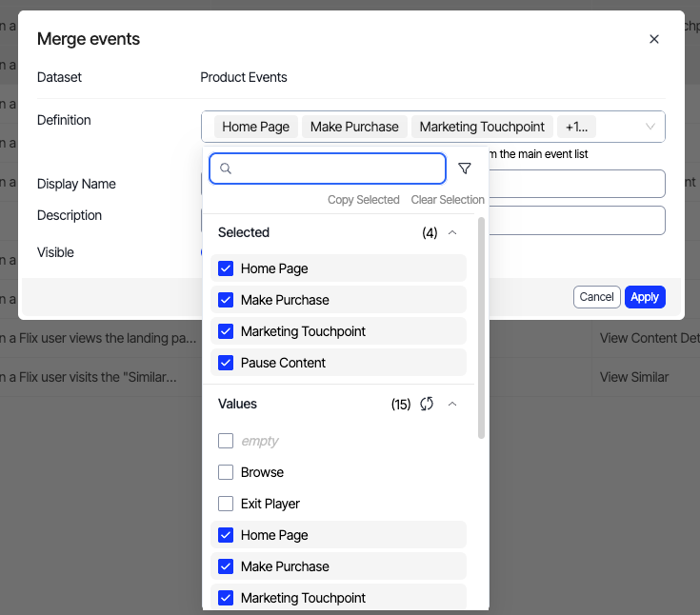Image resolution: width=700 pixels, height=615 pixels.
Task: Click the +1... overflow tag in Definition
Action: point(576,127)
